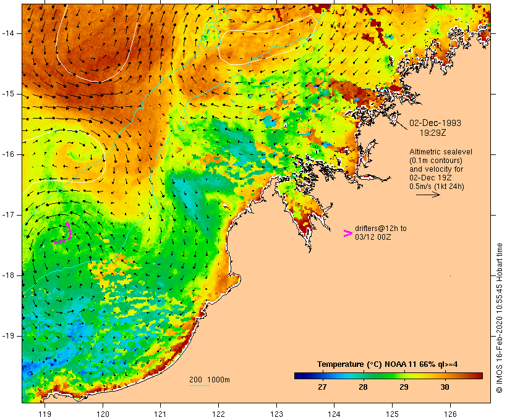This screenshot has width=507, height=420.
Task: Click the cyan depth contour legend line
Action: pyautogui.click(x=200, y=385)
